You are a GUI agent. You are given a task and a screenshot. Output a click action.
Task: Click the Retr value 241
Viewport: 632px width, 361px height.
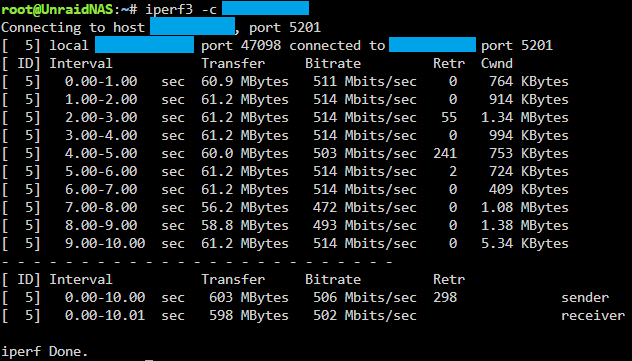coord(445,154)
